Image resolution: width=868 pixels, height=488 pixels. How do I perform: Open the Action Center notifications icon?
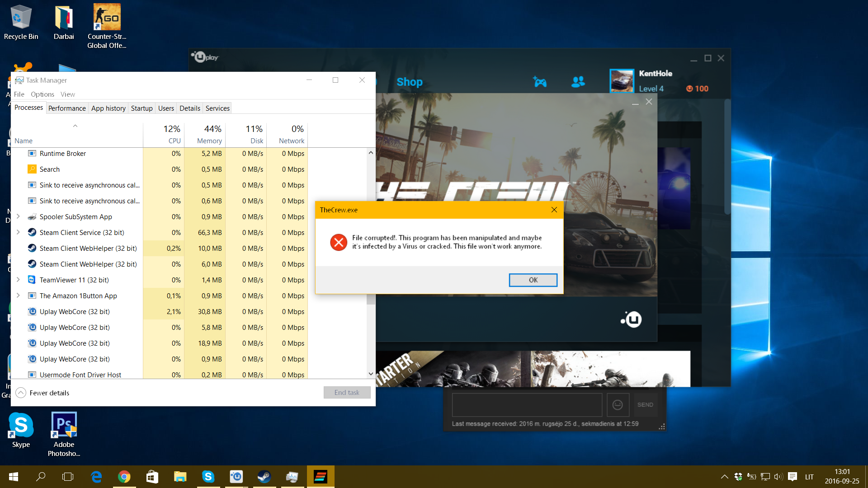pos(792,477)
